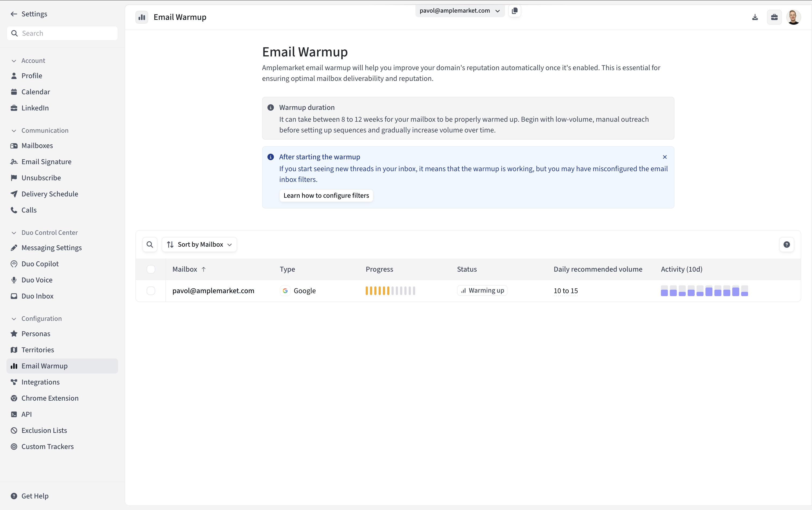Open Email Signature settings

coord(62,162)
